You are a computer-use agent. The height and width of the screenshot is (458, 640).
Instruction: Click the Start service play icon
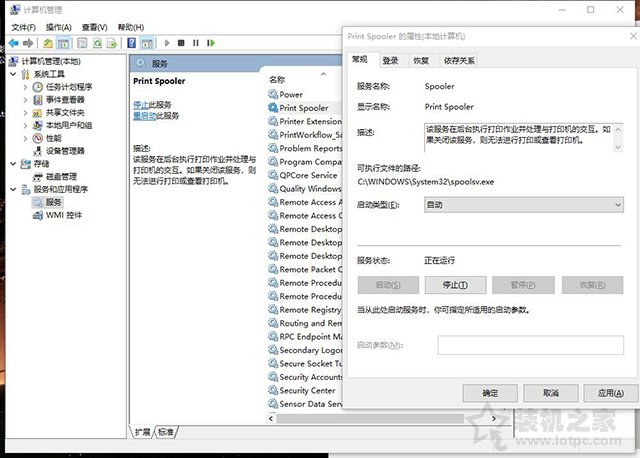pyautogui.click(x=167, y=43)
